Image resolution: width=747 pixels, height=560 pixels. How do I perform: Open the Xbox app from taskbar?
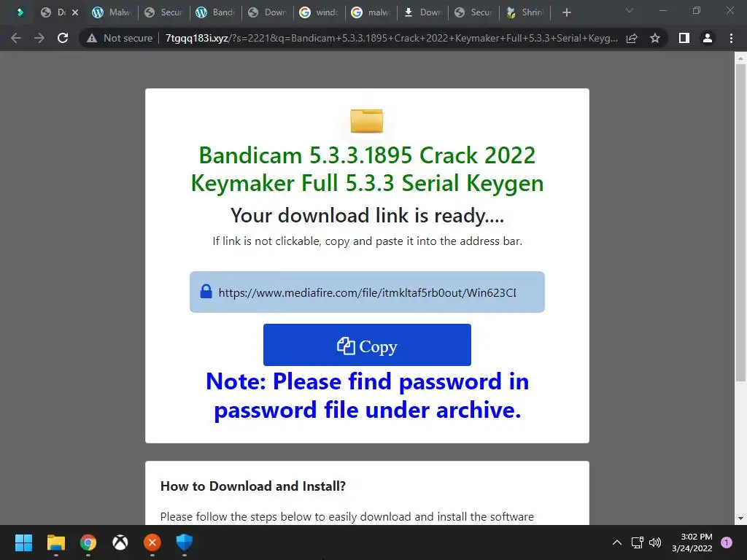click(x=120, y=542)
